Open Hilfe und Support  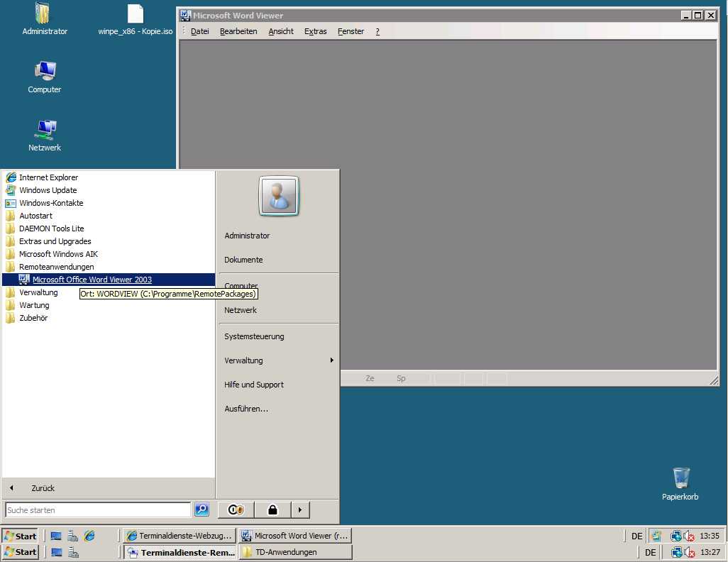click(x=254, y=385)
